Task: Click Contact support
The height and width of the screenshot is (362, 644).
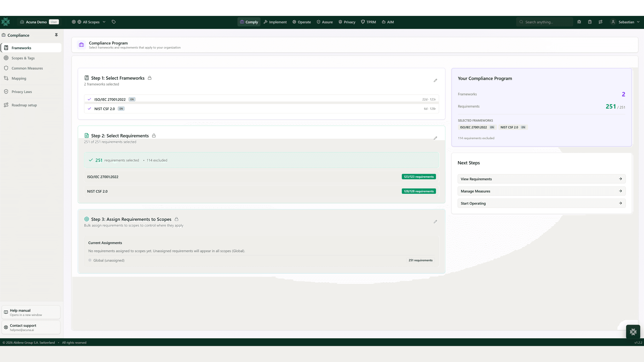Action: click(31, 328)
